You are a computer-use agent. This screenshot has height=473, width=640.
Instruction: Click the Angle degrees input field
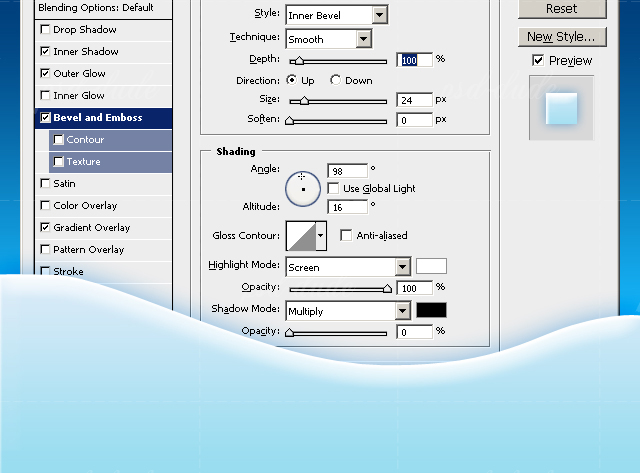click(348, 171)
